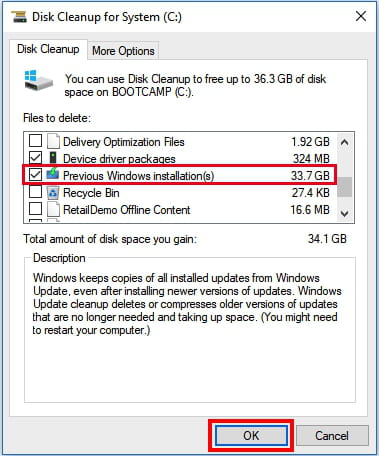
Task: Click the 'Disk Cleanup for System (C:)' title
Action: pyautogui.click(x=107, y=17)
